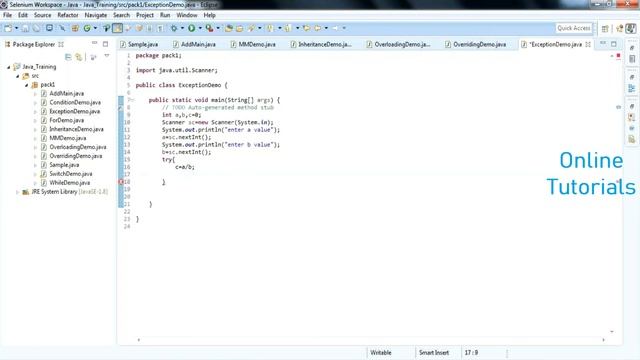Switch to the OverridingDemo.java editor tab

[476, 44]
